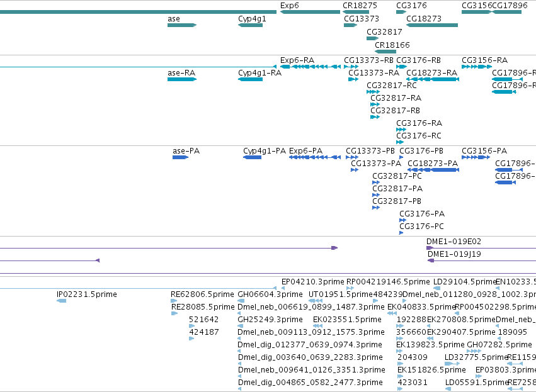Click the CG18273-PA protein label
Viewport: 536px width, 392px height.
433,164
